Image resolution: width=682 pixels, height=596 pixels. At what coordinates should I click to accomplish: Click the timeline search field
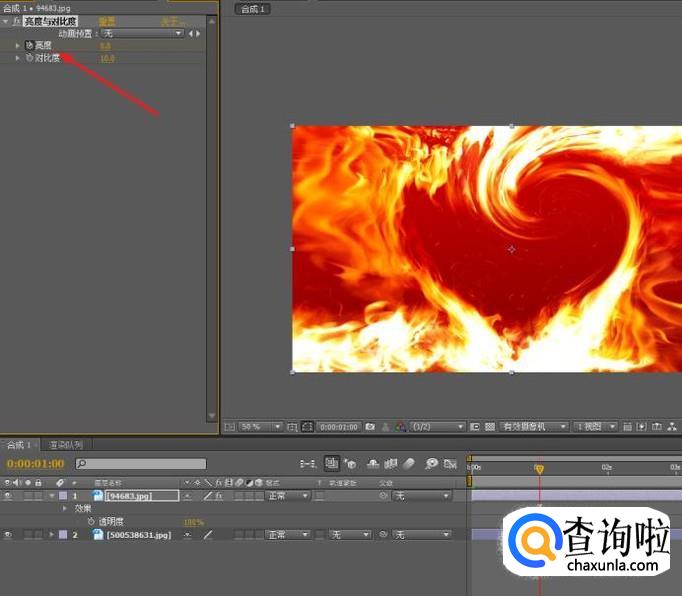pos(141,464)
